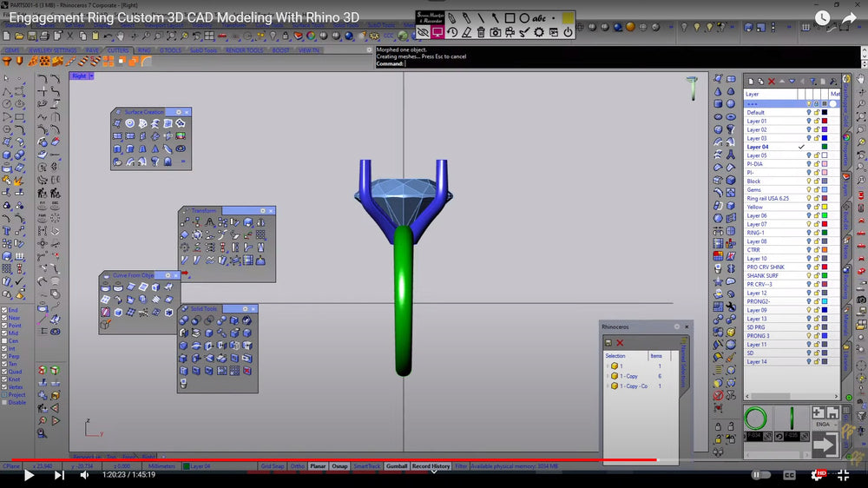868x488 pixels.
Task: Click the Command input line
Action: (617, 63)
